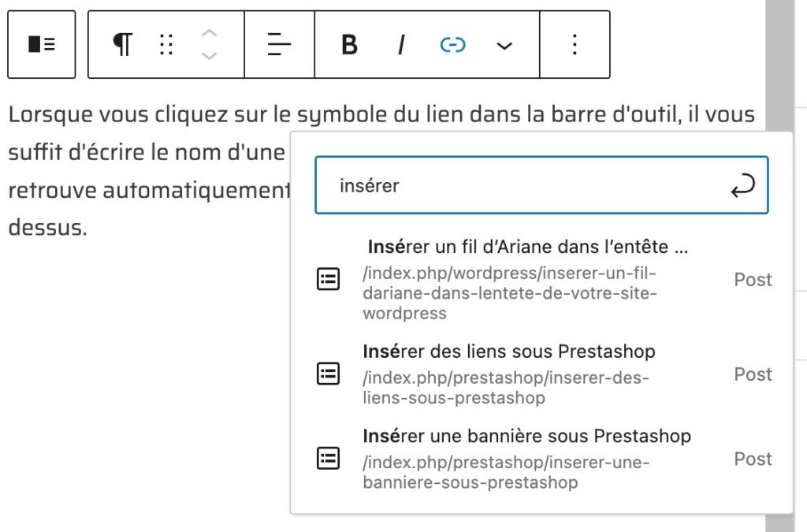Viewport: 807px width, 532px height.
Task: Select 'Insérer des liens sous Prestashop' result
Action: click(x=544, y=374)
